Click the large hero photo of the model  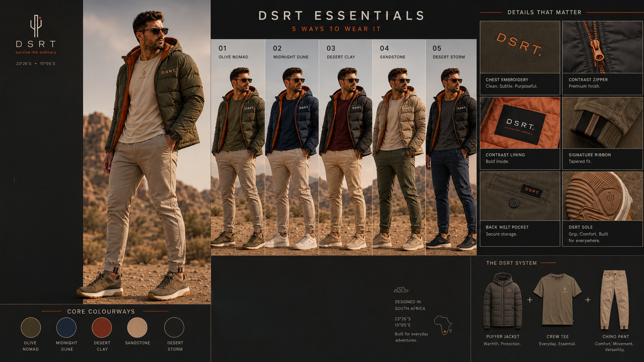pyautogui.click(x=147, y=152)
